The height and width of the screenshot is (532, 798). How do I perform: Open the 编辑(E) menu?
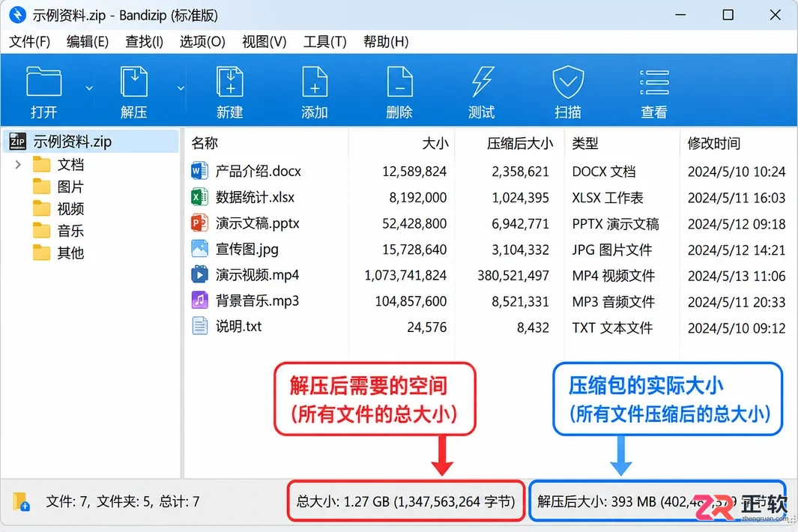88,42
